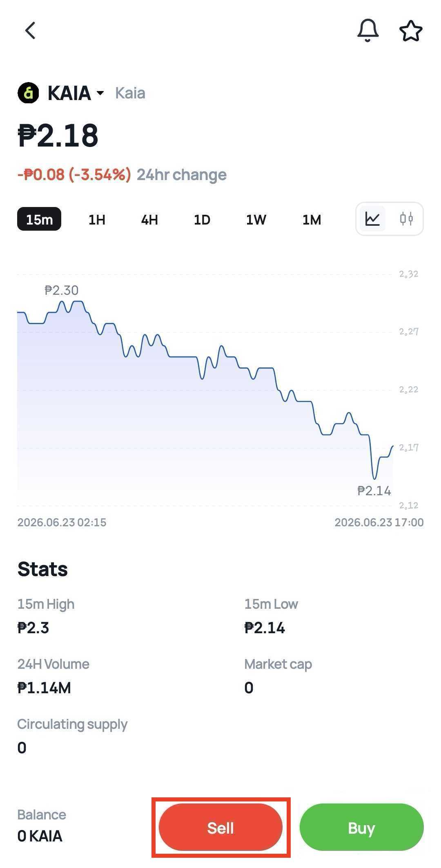This screenshot has height=868, width=441.
Task: Select the 1M timeframe
Action: tap(312, 220)
